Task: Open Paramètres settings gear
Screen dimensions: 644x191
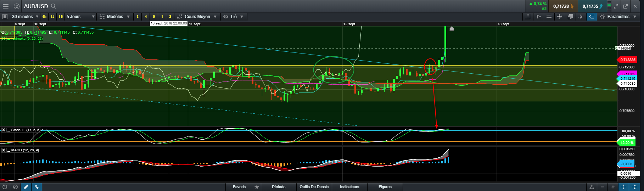Action: point(602,17)
